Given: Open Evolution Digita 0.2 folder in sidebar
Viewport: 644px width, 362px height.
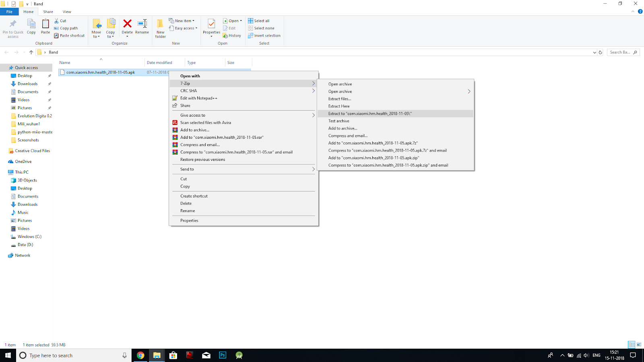Looking at the screenshot, I should [31, 116].
